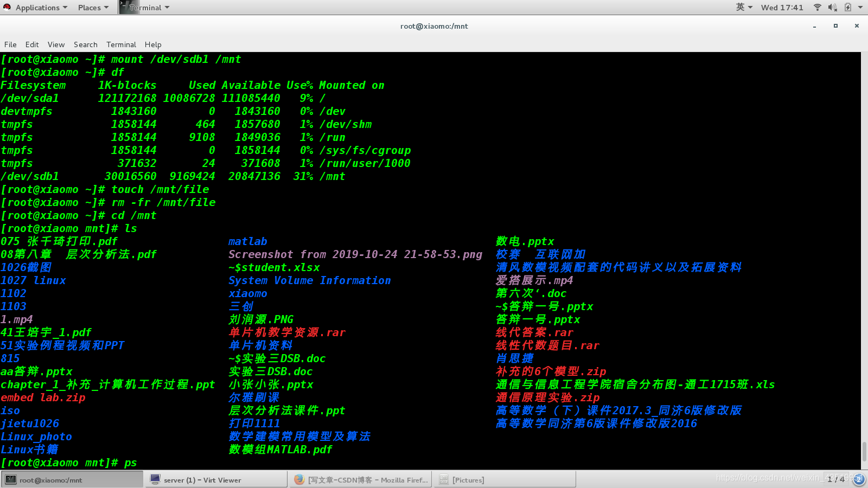The height and width of the screenshot is (488, 868).
Task: Switch to Pictures taskbar window
Action: click(505, 479)
